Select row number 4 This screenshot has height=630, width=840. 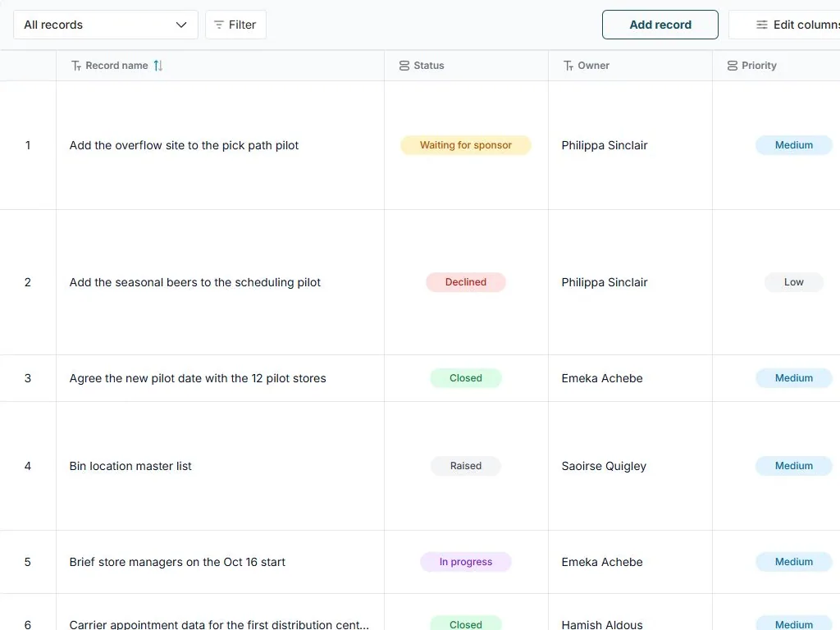pos(28,466)
